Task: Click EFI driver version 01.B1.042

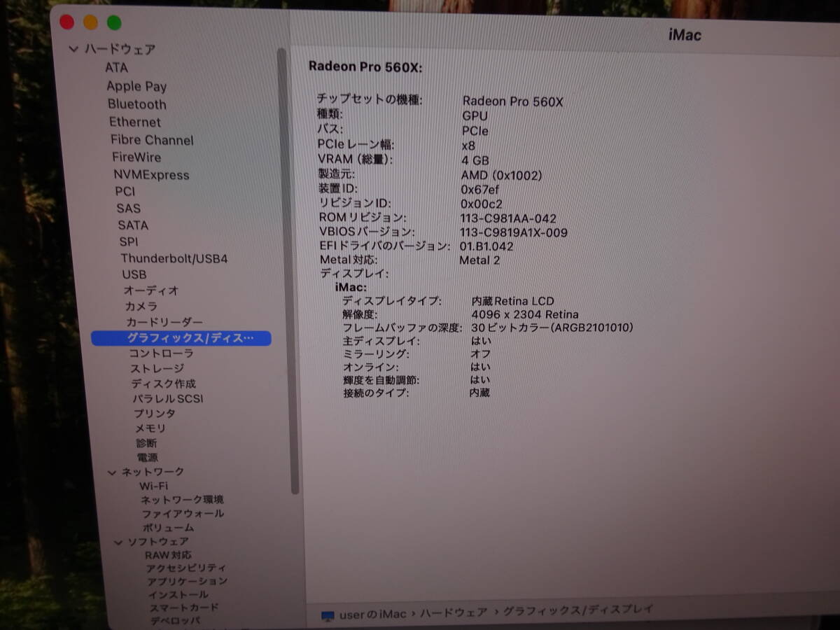Action: click(486, 246)
